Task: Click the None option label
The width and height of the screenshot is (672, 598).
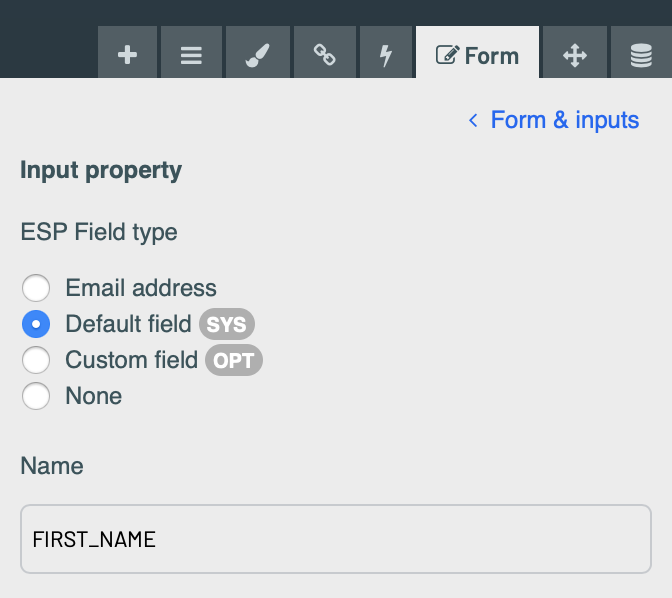Action: pyautogui.click(x=94, y=396)
